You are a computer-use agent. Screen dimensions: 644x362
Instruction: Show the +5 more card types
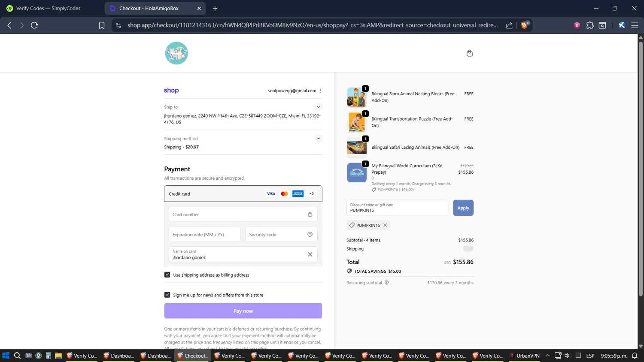[312, 193]
